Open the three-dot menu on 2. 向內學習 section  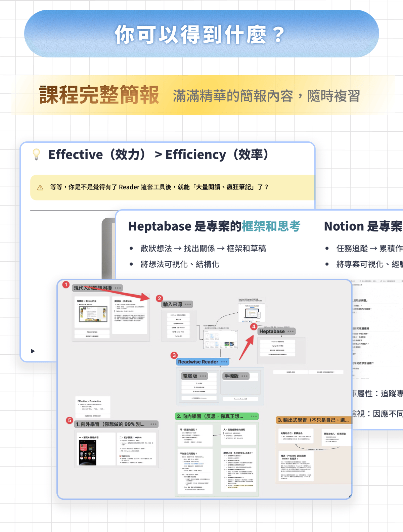point(254,416)
